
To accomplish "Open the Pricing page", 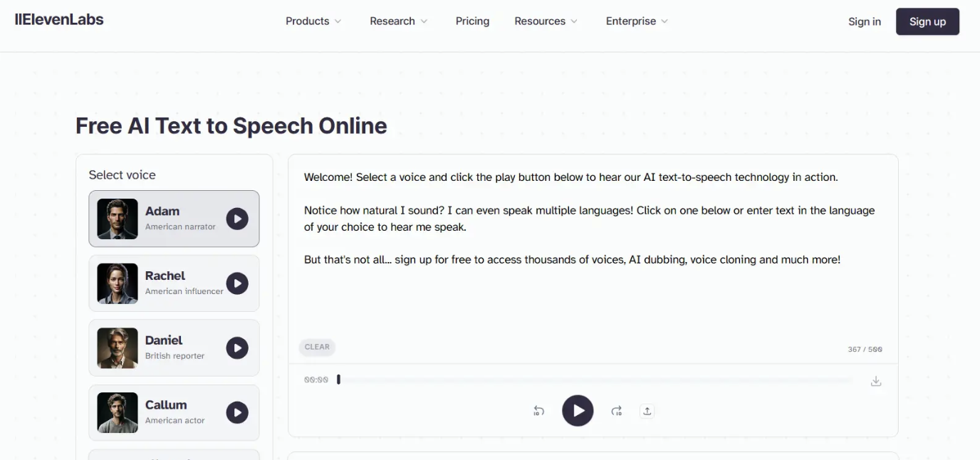I will click(x=472, y=21).
